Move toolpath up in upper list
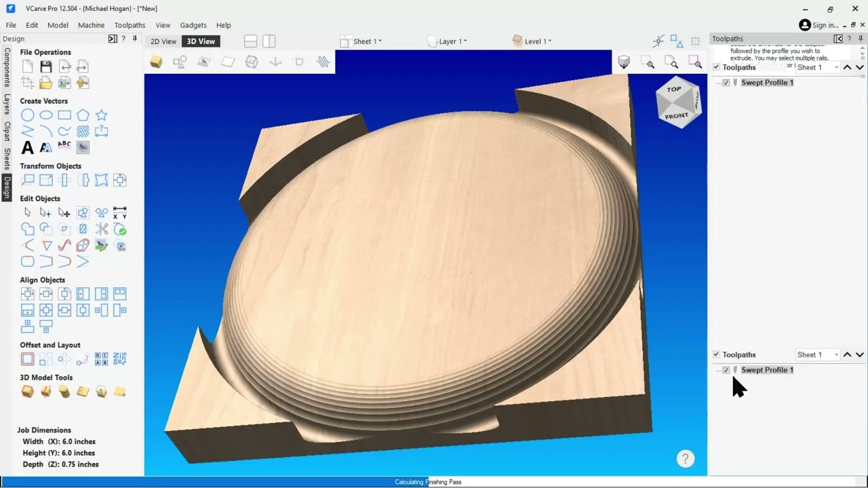Viewport: 868px width, 488px height. pos(847,67)
